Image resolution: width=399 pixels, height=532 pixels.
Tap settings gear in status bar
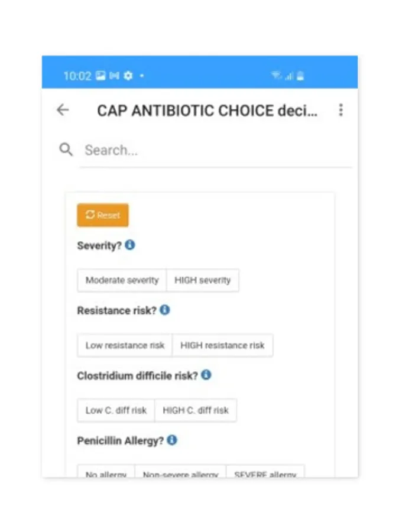click(x=128, y=76)
